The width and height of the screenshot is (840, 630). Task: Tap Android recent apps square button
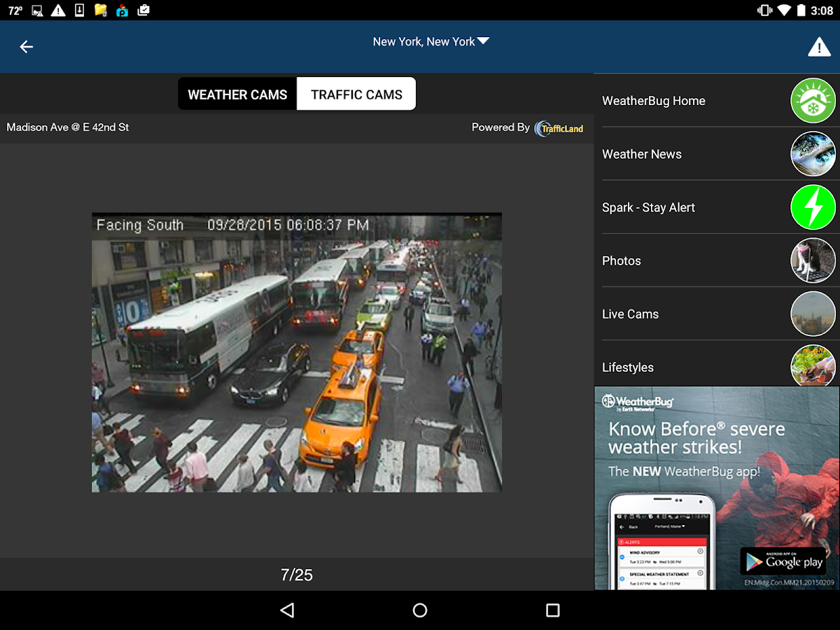click(x=553, y=610)
